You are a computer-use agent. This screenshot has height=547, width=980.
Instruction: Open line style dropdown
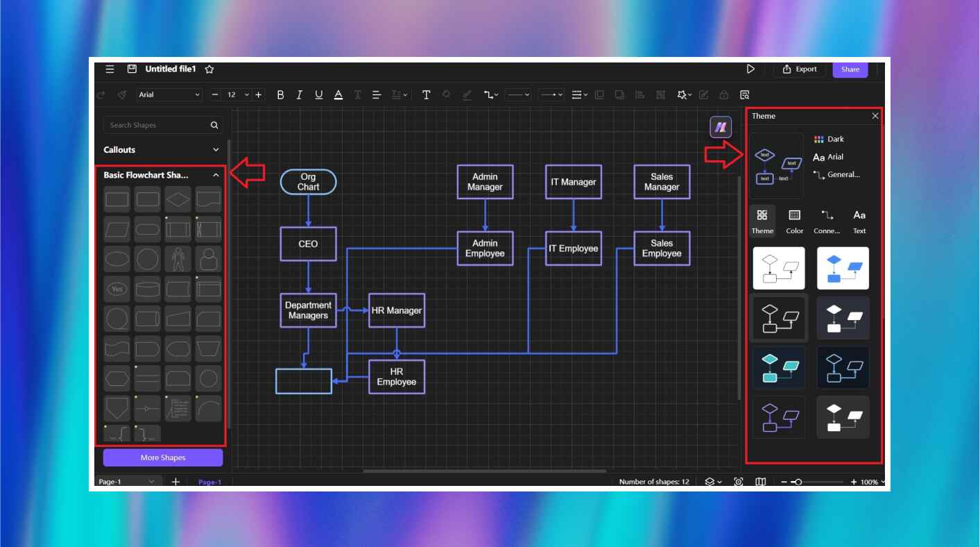tap(517, 94)
